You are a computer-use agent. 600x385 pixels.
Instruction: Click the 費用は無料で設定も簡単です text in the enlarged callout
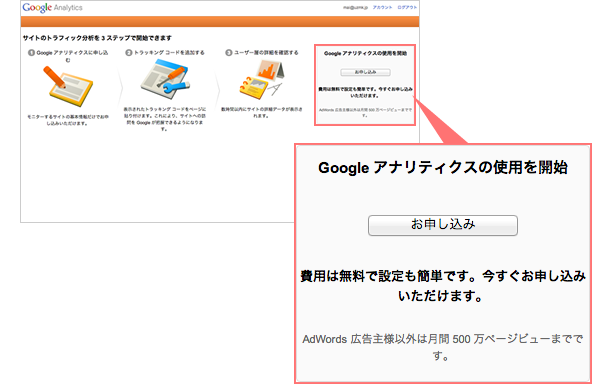pos(443,285)
